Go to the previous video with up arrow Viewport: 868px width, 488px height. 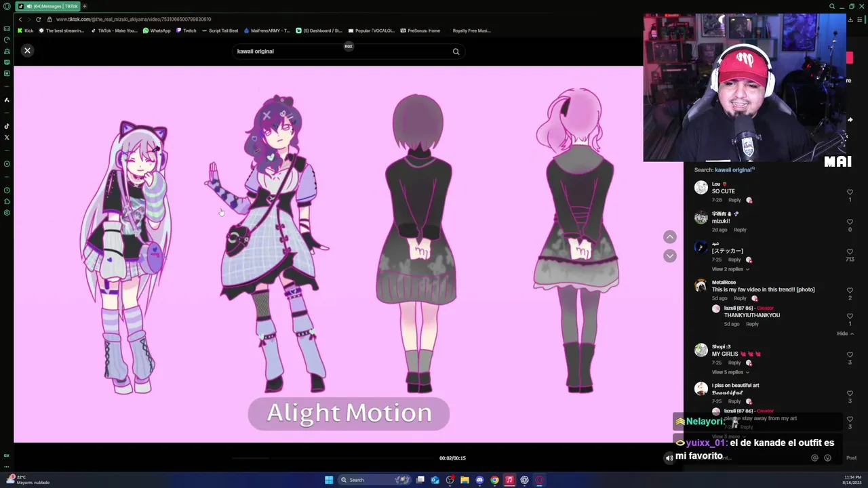[670, 237]
